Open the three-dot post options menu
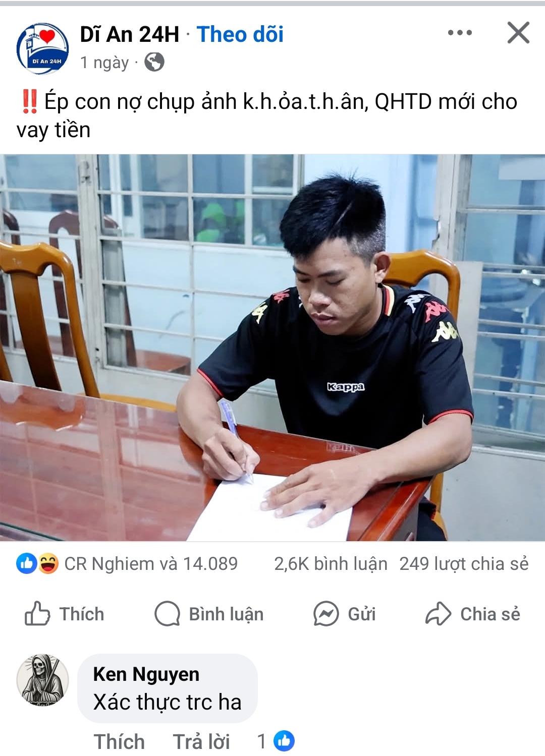Screen dimensions: 545x756 [460, 33]
